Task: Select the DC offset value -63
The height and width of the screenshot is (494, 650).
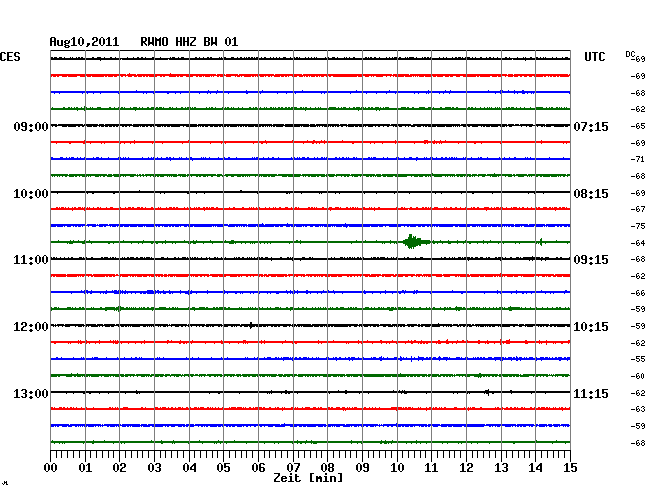Action: (x=638, y=409)
